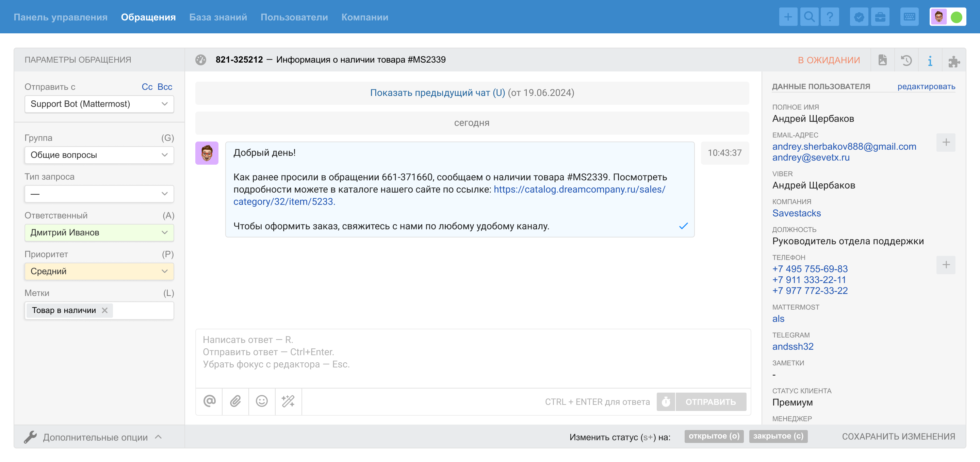Go to 'Пользователи' in the top menu
The width and height of the screenshot is (980, 462).
tap(294, 17)
